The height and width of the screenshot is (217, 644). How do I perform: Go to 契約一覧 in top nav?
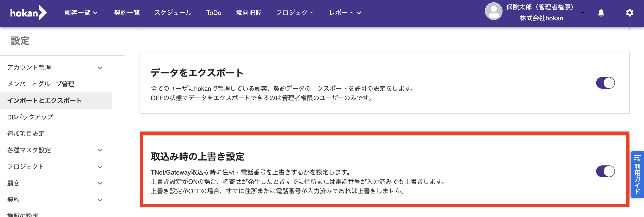(127, 13)
